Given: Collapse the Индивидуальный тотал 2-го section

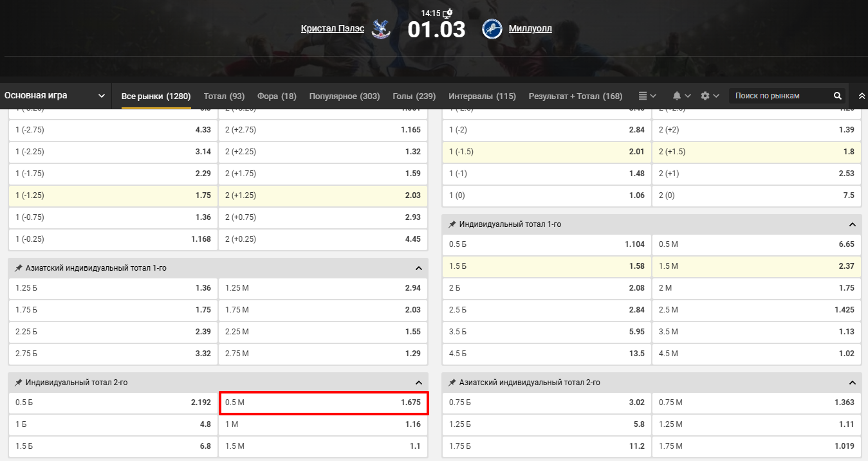Looking at the screenshot, I should coord(419,383).
